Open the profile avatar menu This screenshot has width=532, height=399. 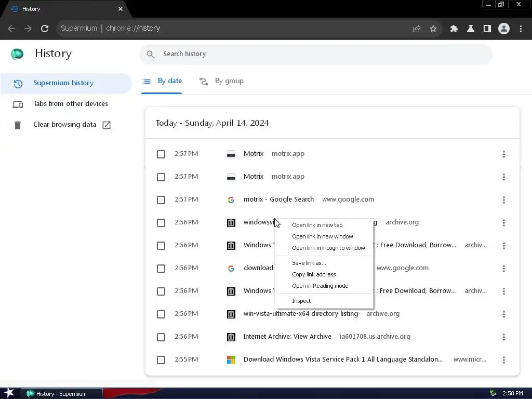[x=504, y=29]
